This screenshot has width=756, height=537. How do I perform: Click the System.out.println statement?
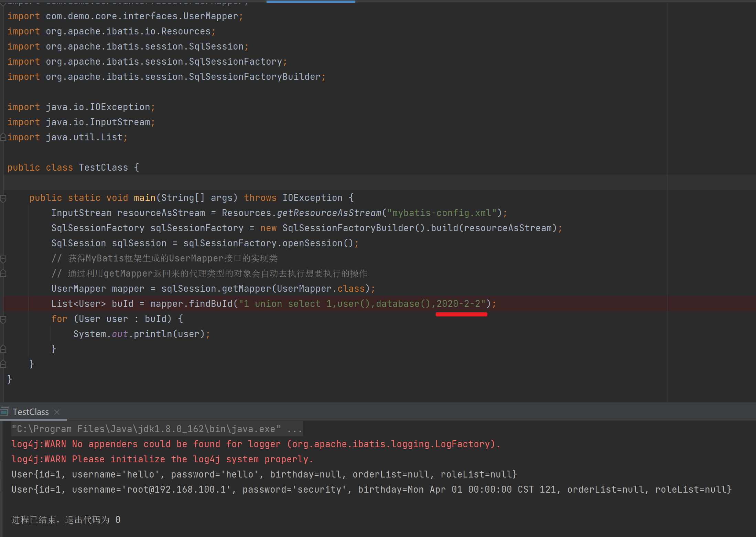[x=141, y=334]
